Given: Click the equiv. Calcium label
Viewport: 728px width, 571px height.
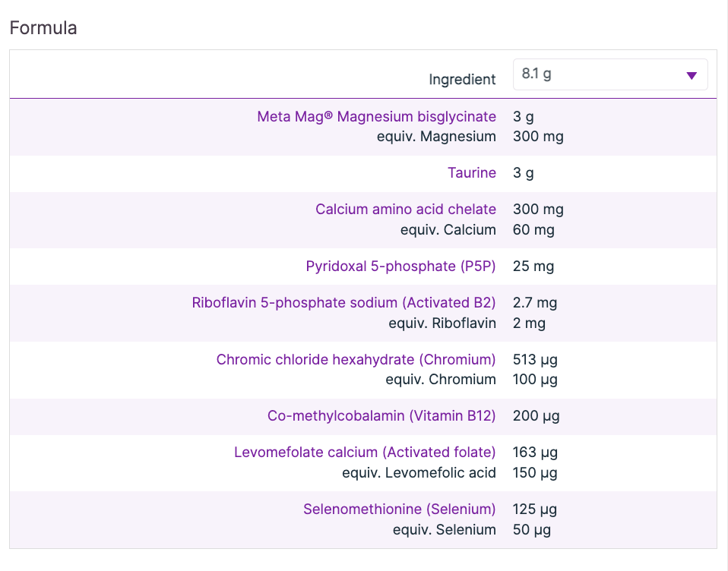Looking at the screenshot, I should (448, 230).
